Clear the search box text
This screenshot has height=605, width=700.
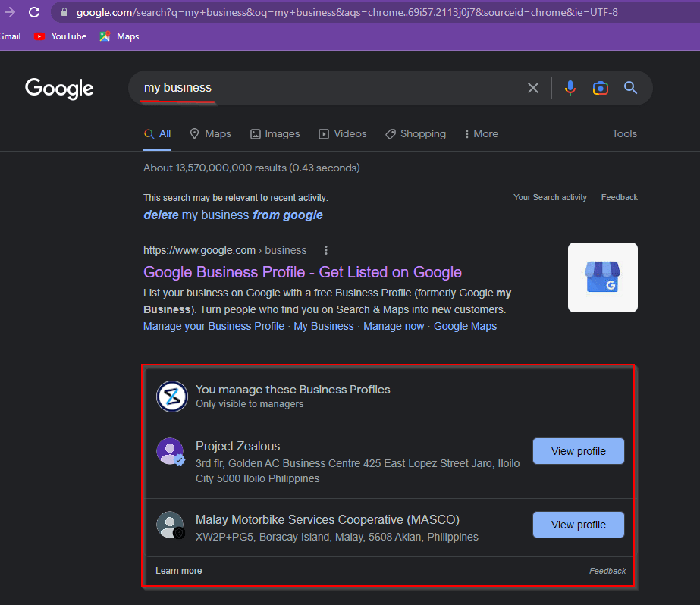533,88
